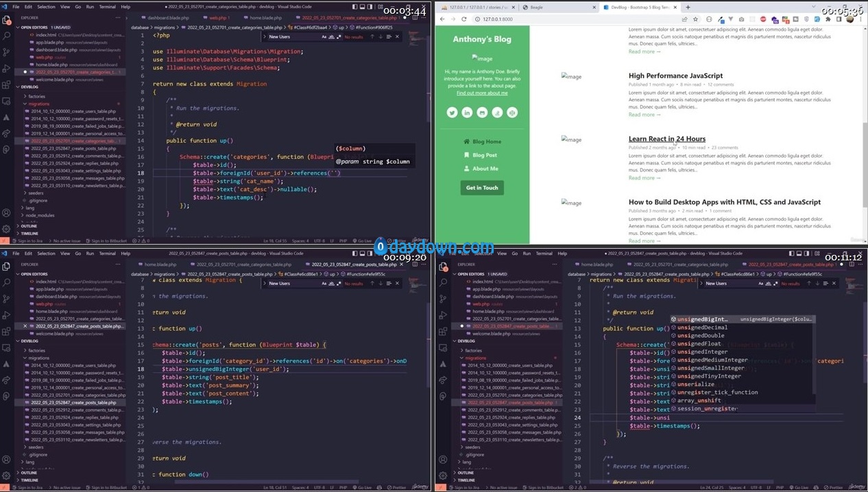This screenshot has width=868, height=492.
Task: Open Run and Debug in top-left VS Code window
Action: [6, 69]
